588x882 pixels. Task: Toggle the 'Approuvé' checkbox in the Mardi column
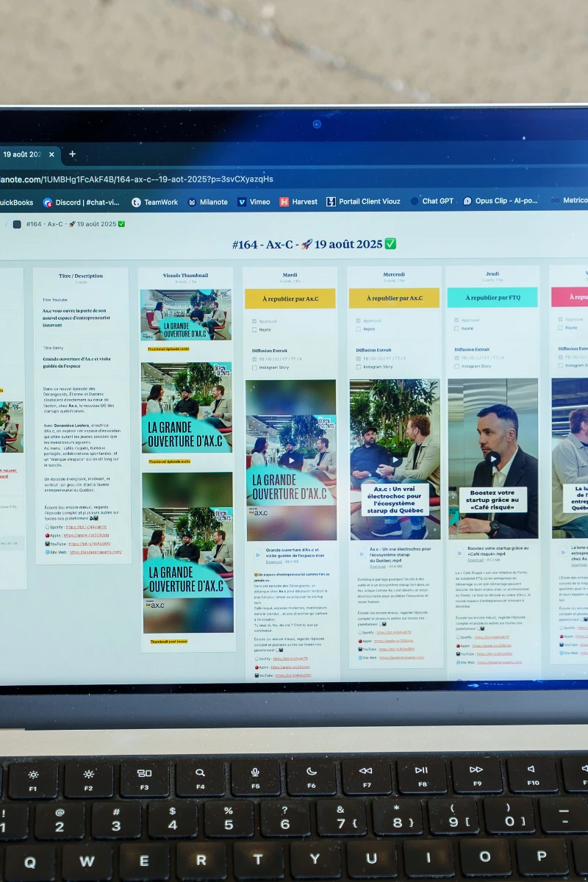click(254, 321)
